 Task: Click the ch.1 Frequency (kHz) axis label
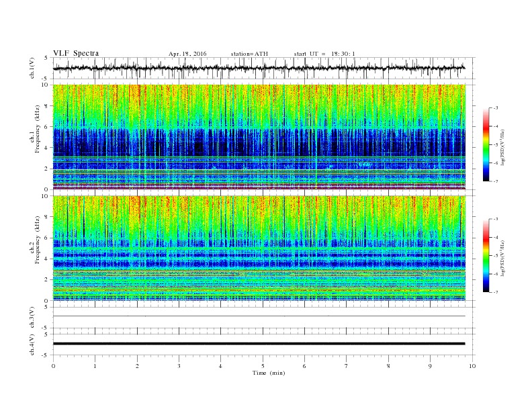34,137
